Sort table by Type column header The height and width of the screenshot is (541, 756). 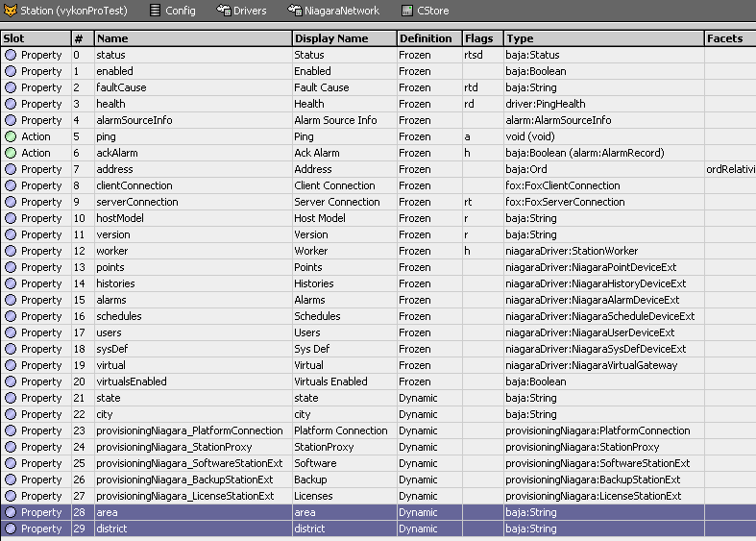point(520,38)
